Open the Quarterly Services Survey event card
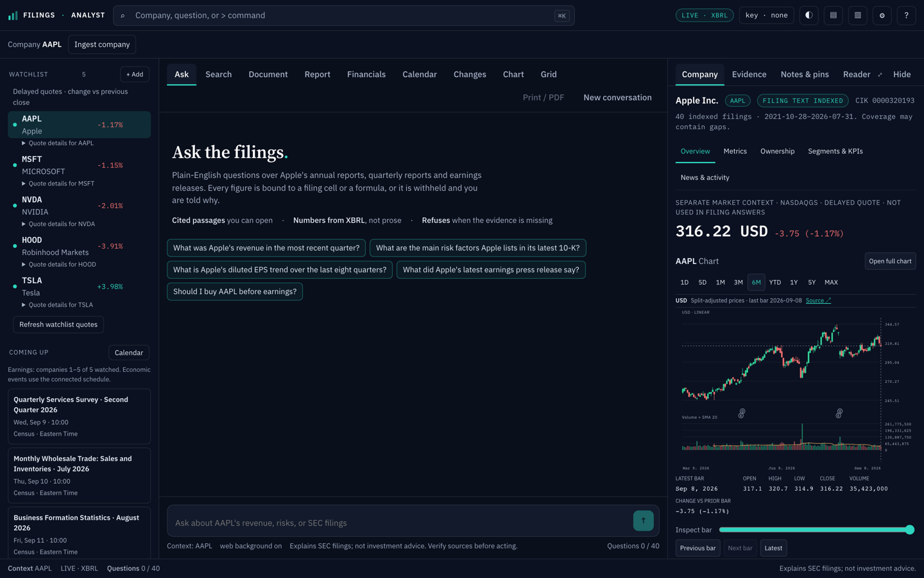Image resolution: width=924 pixels, height=578 pixels. pos(79,416)
